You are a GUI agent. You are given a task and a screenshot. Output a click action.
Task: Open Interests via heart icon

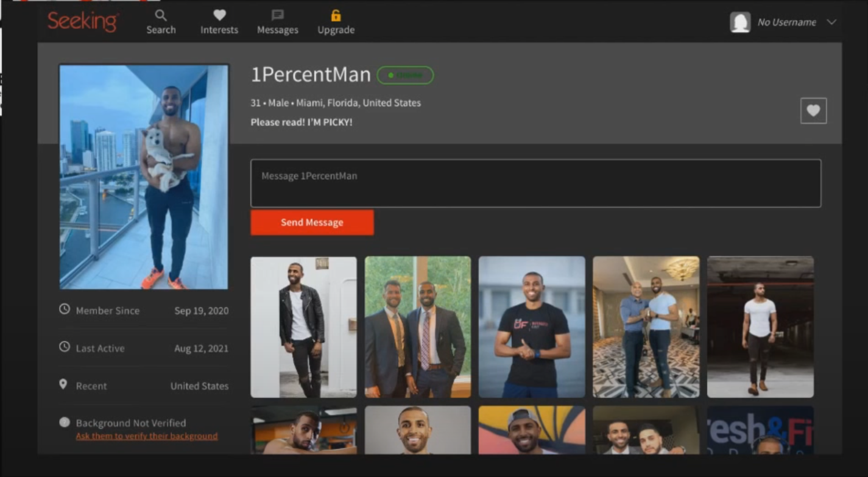(219, 15)
